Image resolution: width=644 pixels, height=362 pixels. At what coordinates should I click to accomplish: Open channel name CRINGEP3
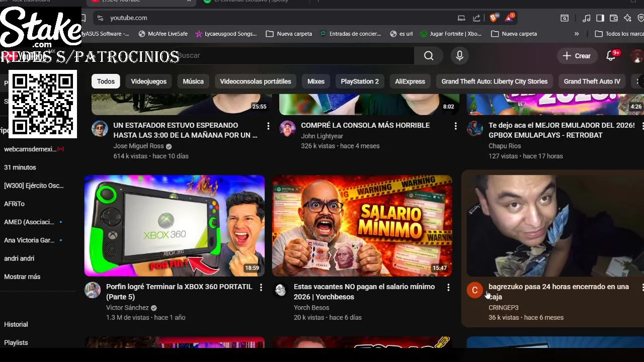[x=503, y=308]
